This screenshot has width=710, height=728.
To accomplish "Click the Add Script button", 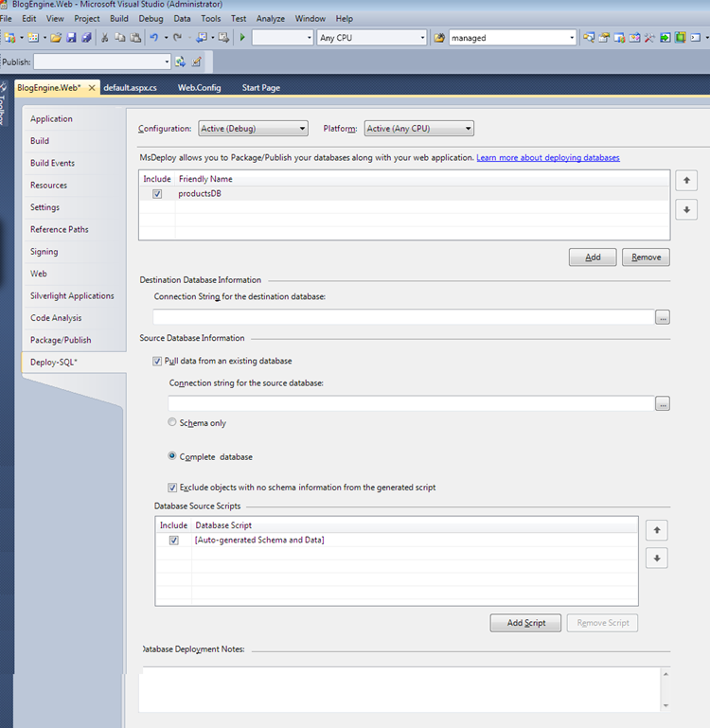I will (525, 623).
